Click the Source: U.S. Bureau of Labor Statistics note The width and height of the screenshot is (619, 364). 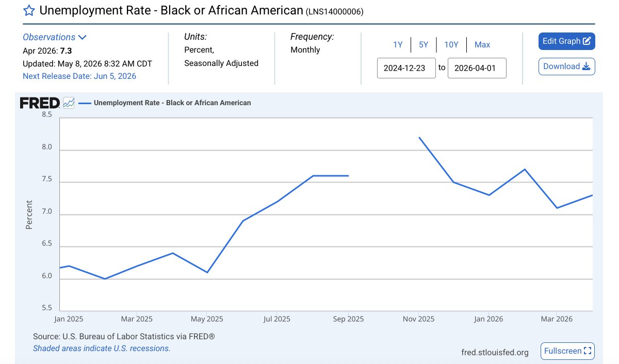click(124, 337)
